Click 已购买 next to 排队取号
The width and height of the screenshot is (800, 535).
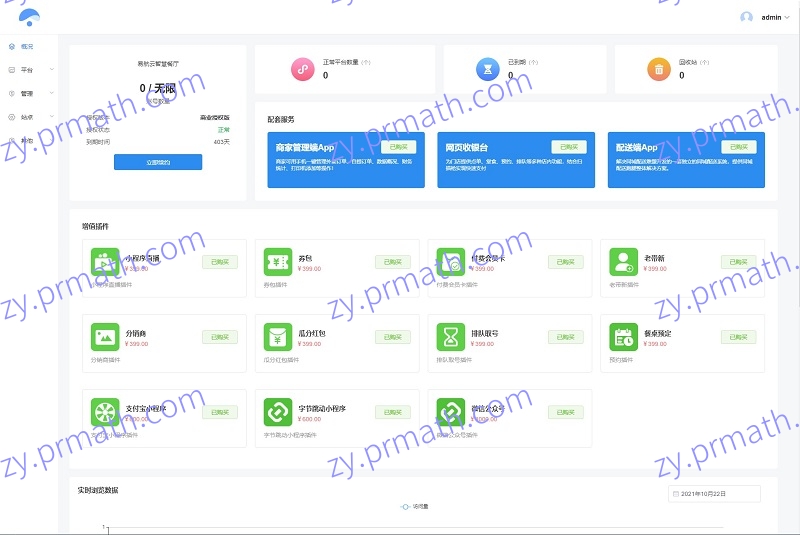click(x=566, y=337)
